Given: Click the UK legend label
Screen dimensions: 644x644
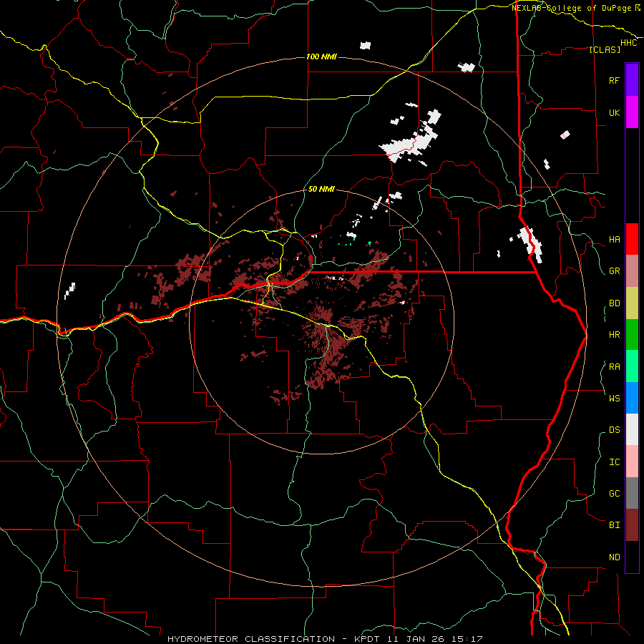Looking at the screenshot, I should click(x=614, y=112).
